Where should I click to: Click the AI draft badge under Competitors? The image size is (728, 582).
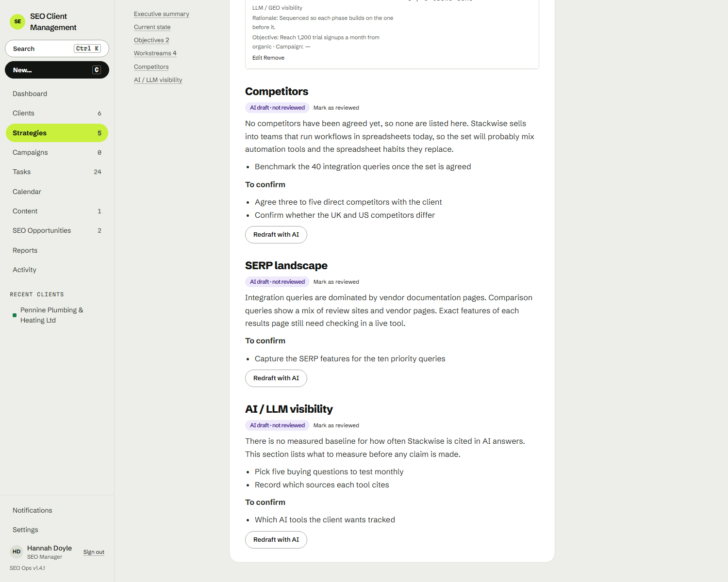click(277, 108)
